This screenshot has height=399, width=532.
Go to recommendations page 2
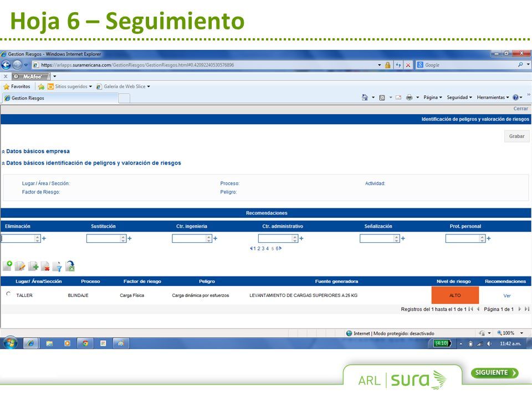click(x=259, y=249)
